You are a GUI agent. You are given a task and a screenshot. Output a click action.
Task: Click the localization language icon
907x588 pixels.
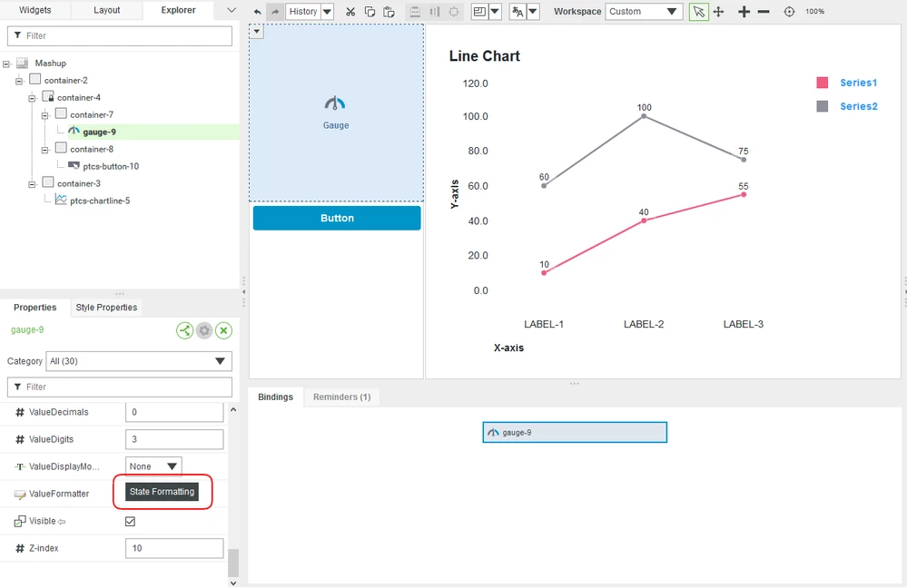518,12
